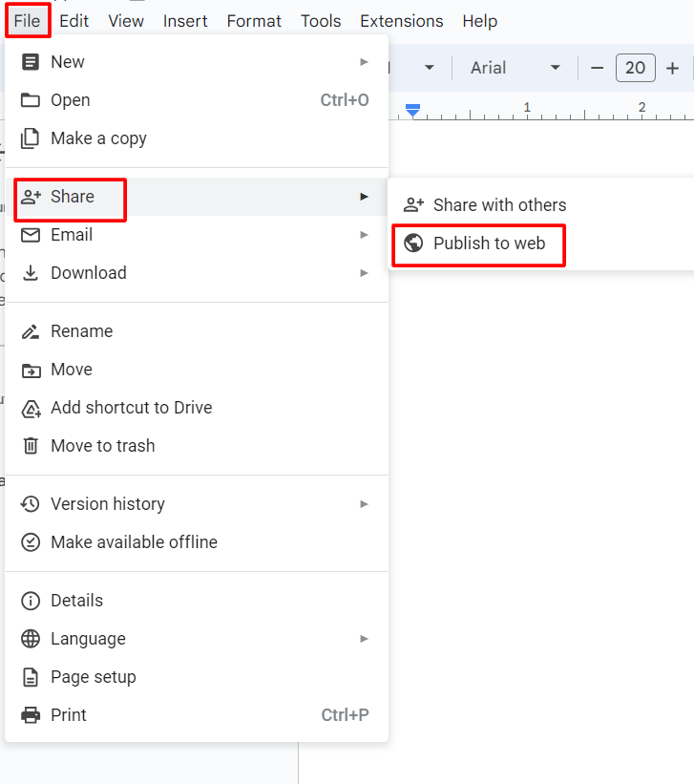Click the blue indent marker on ruler

tap(412, 111)
